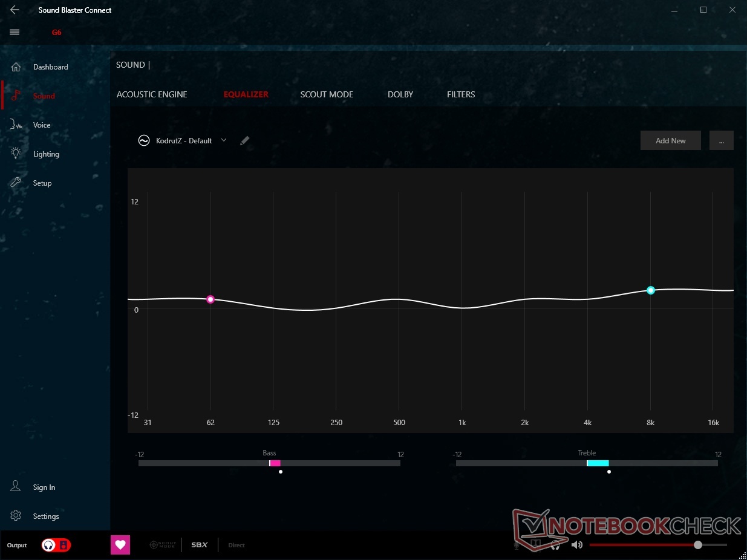
Task: Switch to the Acoustic Engine tab
Action: coord(152,94)
